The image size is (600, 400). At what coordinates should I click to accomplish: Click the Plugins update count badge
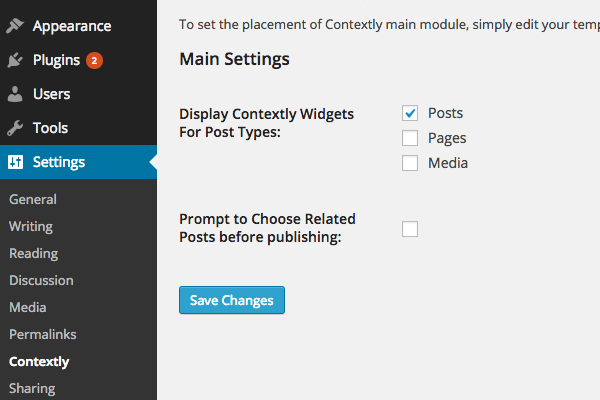(x=94, y=60)
